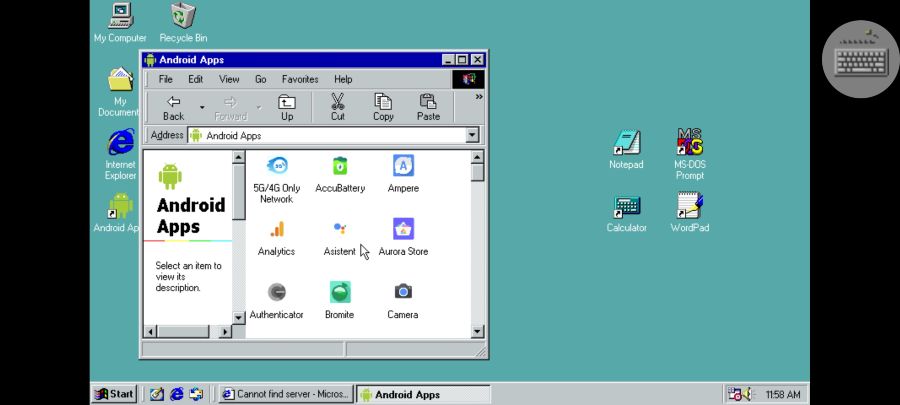Screen dimensions: 900x405
Task: Click the Android Apps title bar icon
Action: [150, 60]
